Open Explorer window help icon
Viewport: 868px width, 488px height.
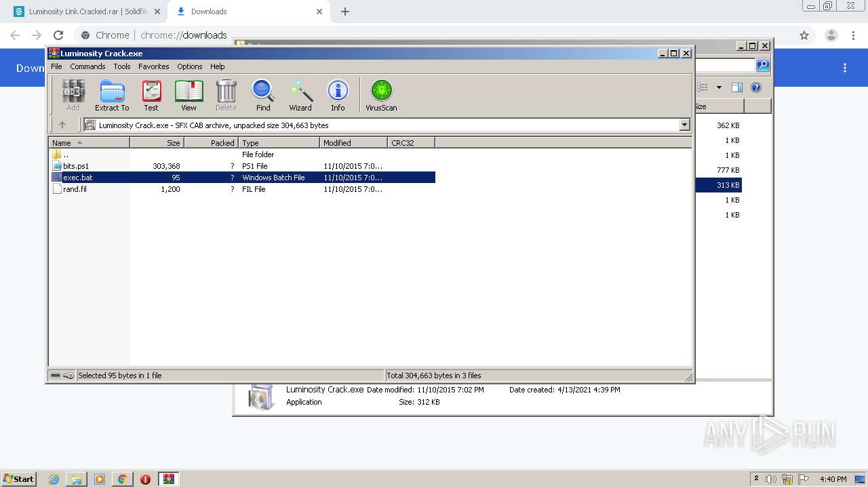[x=756, y=87]
